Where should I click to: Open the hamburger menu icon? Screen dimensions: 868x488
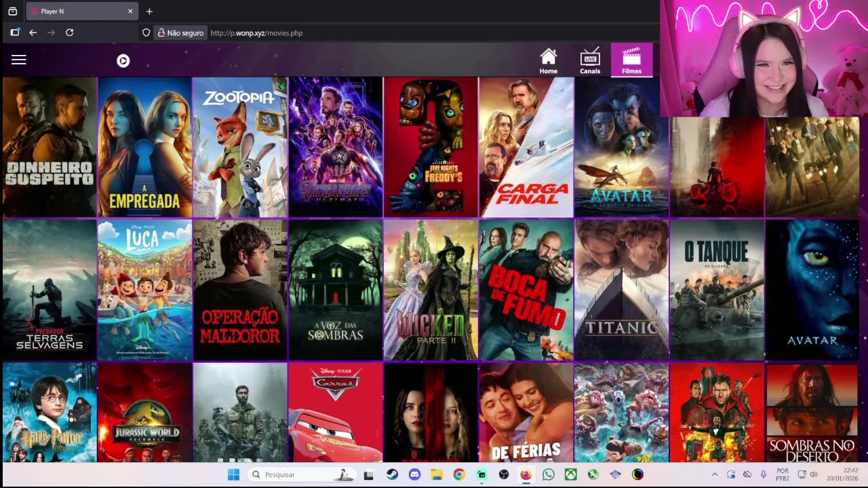pos(18,60)
